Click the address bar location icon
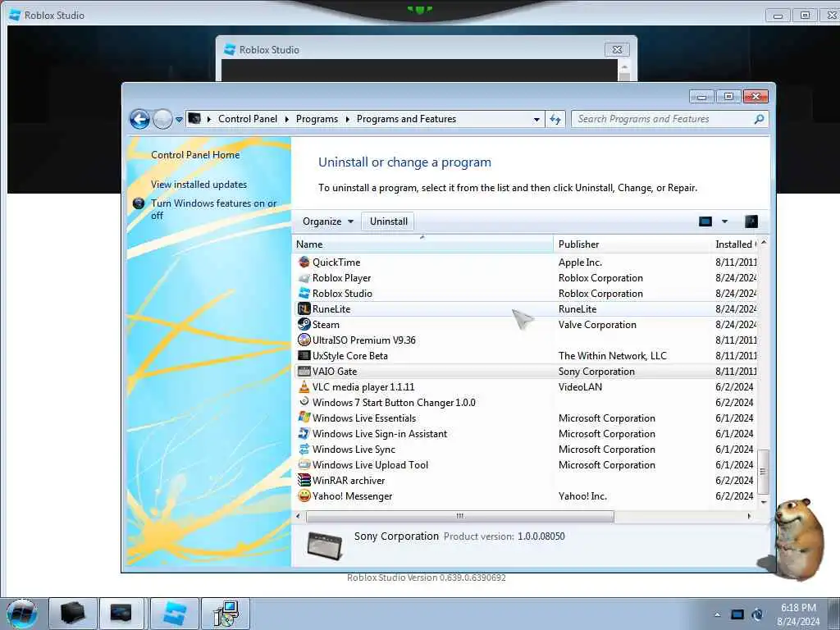Screen dimensions: 840x630 point(195,118)
